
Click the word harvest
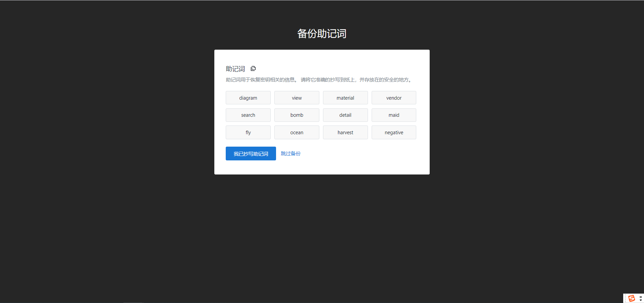coord(345,132)
